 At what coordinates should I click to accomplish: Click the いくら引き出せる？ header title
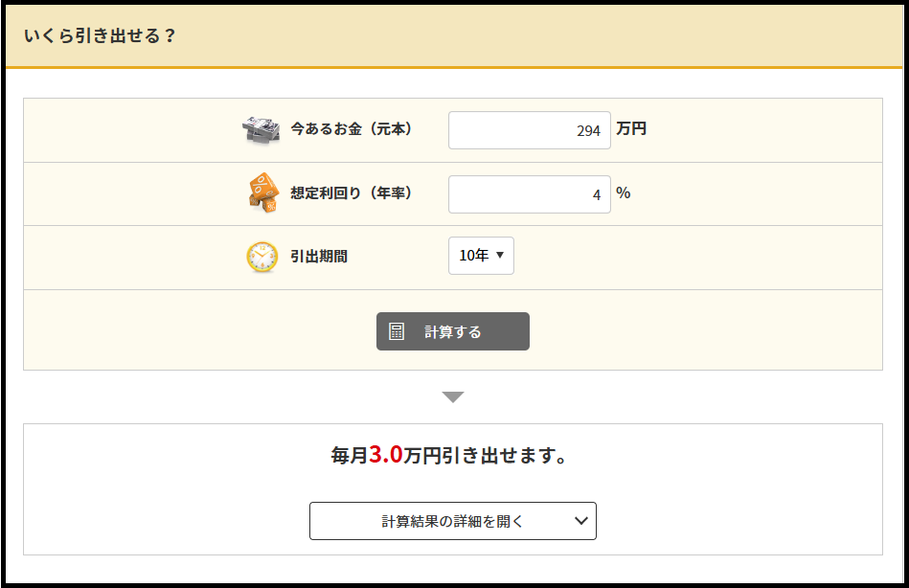(x=100, y=36)
